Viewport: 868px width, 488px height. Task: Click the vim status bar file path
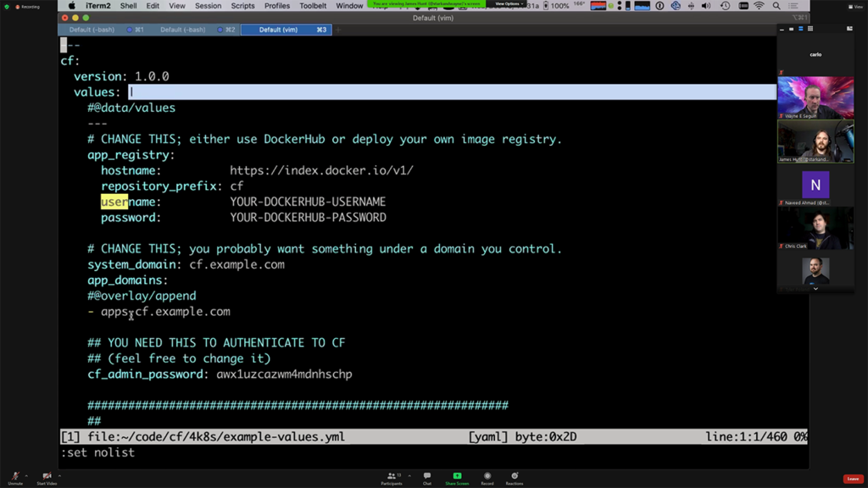click(x=216, y=437)
